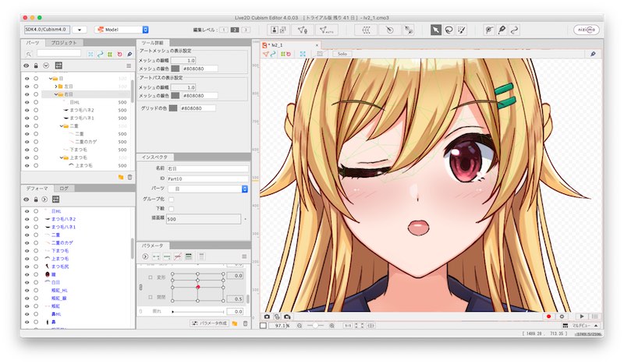Screen dimensions: 624x364
Task: Click the green table icon in Parameter panel
Action: point(189,256)
